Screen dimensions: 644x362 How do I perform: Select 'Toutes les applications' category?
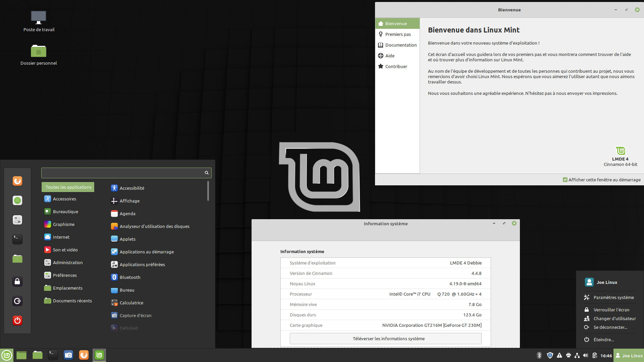point(68,187)
